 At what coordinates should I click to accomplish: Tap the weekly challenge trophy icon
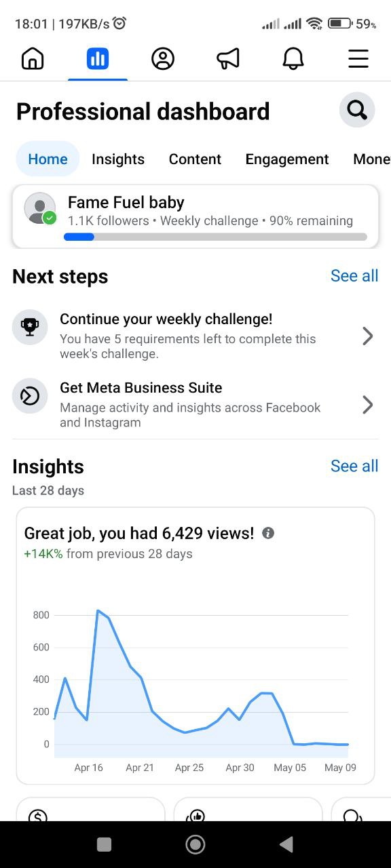(30, 327)
